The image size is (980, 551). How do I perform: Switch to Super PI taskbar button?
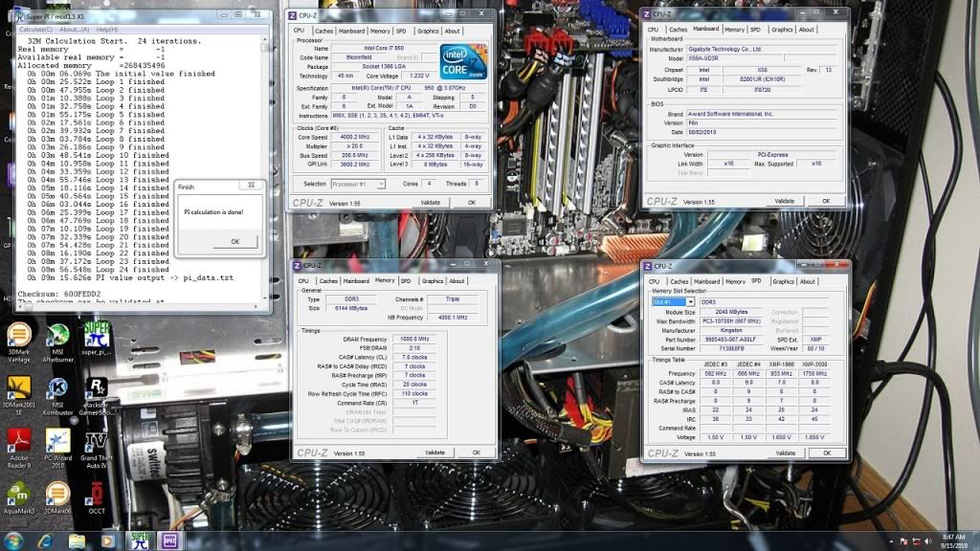tap(140, 541)
